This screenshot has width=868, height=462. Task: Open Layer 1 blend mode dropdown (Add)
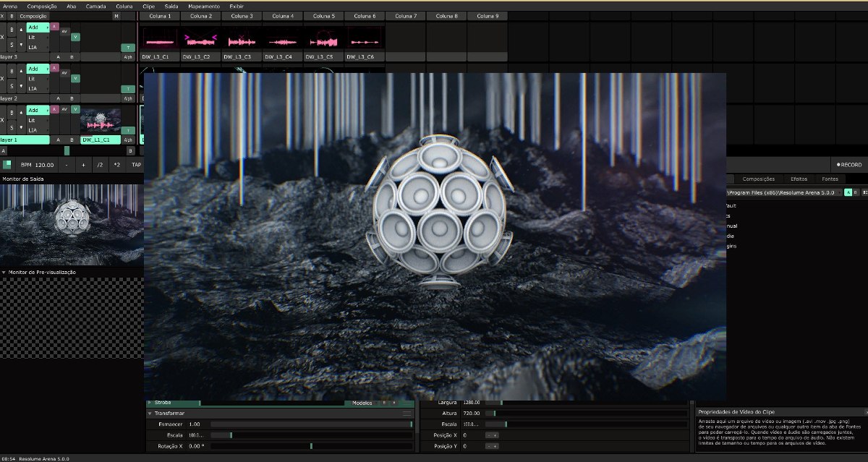38,111
